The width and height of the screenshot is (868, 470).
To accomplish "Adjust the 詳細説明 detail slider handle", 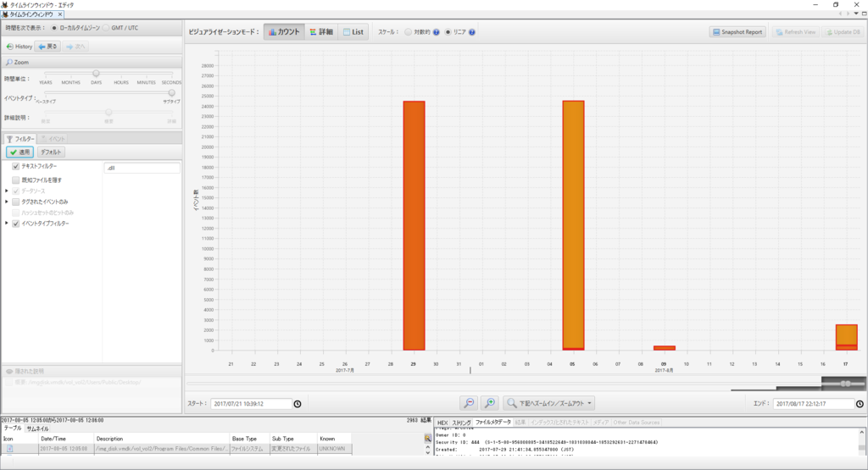I will tap(108, 113).
